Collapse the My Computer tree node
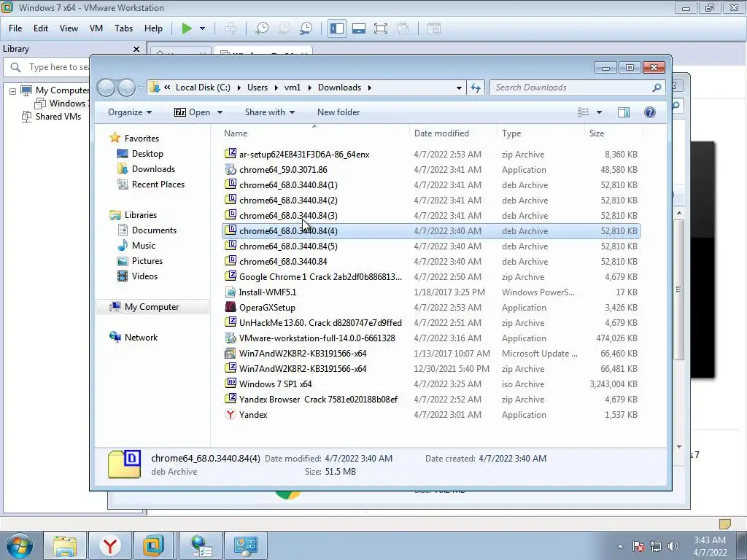 pyautogui.click(x=13, y=90)
